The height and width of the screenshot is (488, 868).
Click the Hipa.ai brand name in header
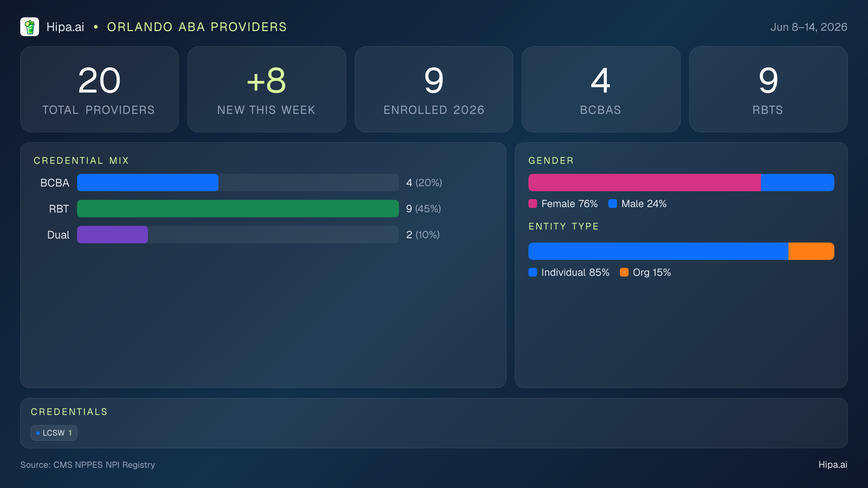[x=65, y=27]
